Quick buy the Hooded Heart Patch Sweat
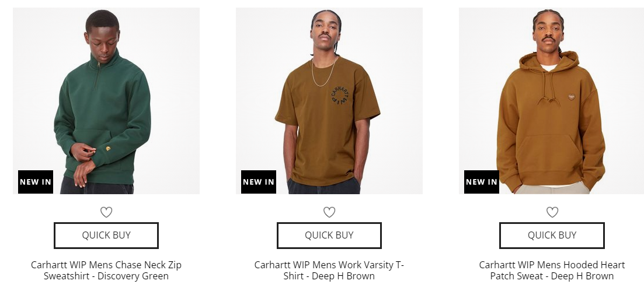This screenshot has height=291, width=644. (x=552, y=235)
